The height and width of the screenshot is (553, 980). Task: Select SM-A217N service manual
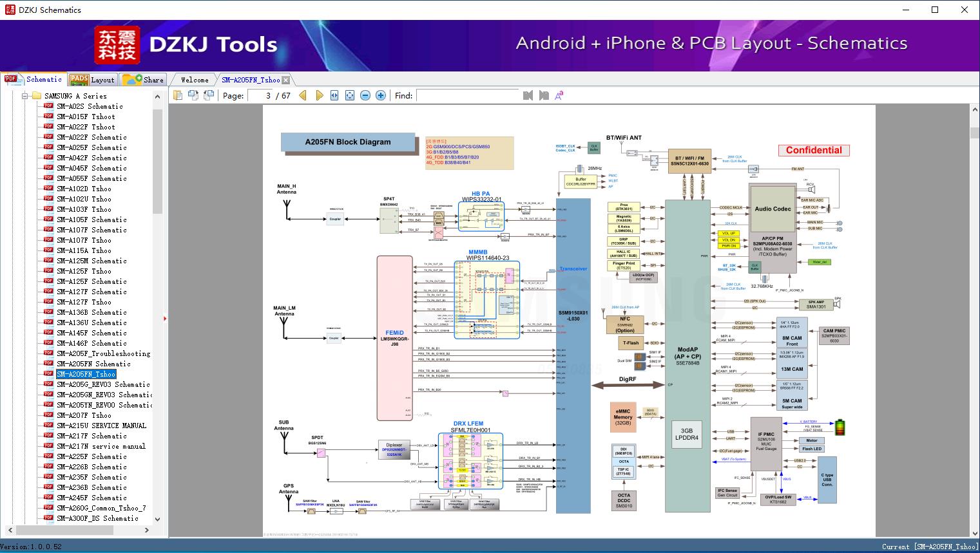[x=101, y=446]
